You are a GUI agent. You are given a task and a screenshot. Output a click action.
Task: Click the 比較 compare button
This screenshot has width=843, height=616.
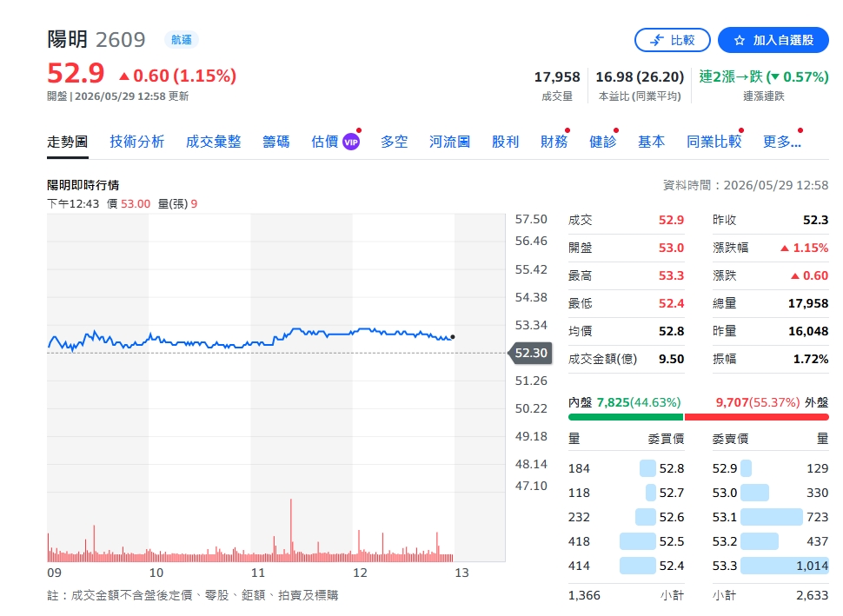[x=672, y=40]
